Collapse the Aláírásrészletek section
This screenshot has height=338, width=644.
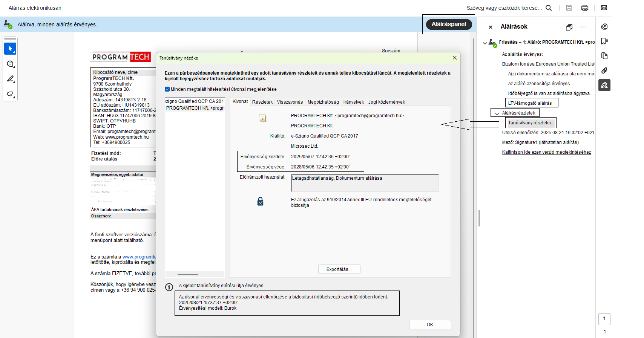coord(497,113)
